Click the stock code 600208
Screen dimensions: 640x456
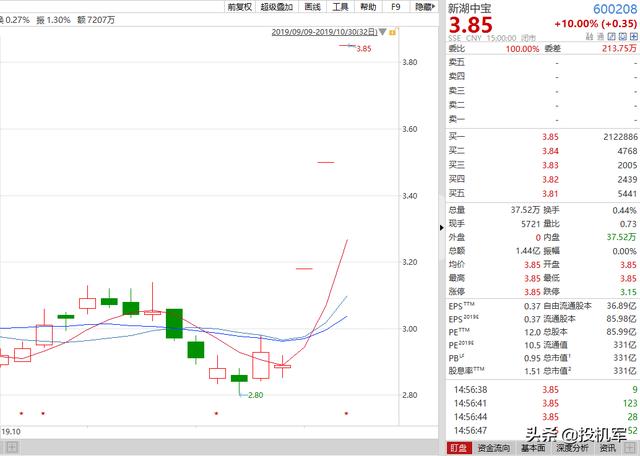(615, 9)
